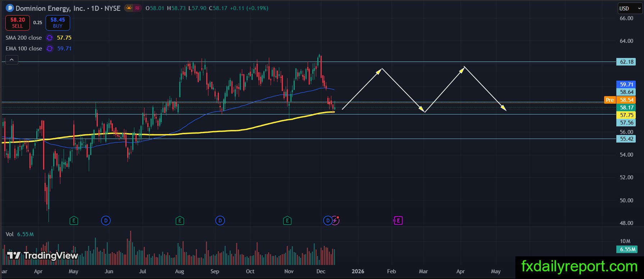Click the pink approximately-equal data icon
644x279 pixels.
point(137,8)
